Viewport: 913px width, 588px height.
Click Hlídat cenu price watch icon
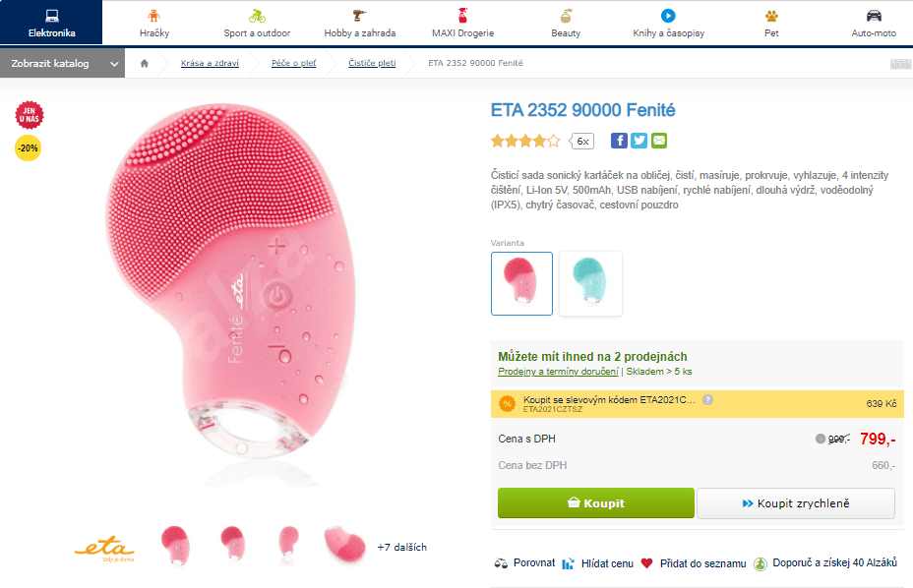pyautogui.click(x=568, y=563)
